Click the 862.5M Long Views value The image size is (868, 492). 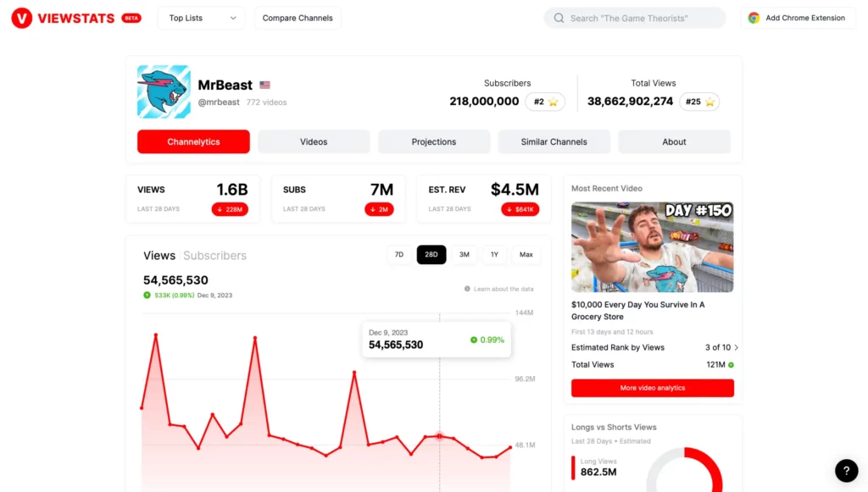pos(598,472)
